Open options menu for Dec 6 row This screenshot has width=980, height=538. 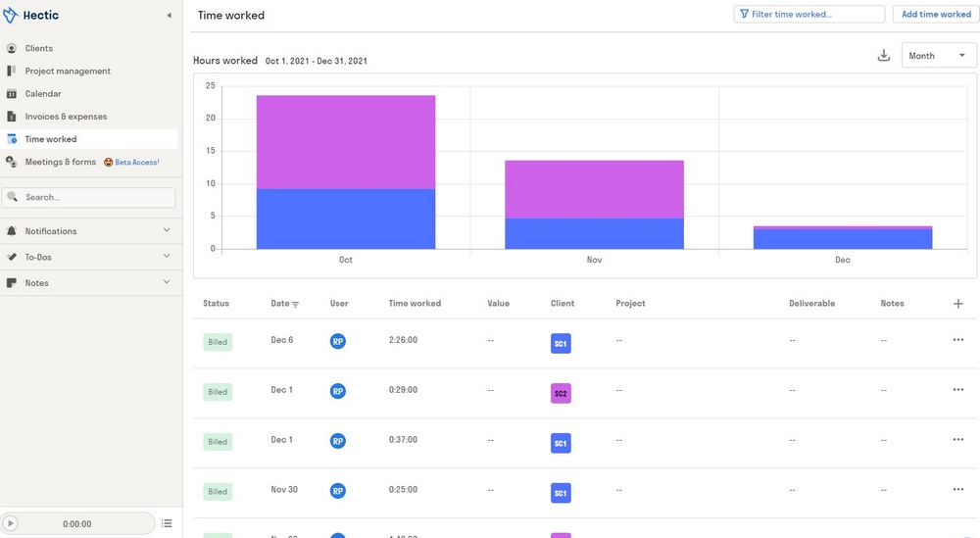(x=958, y=340)
